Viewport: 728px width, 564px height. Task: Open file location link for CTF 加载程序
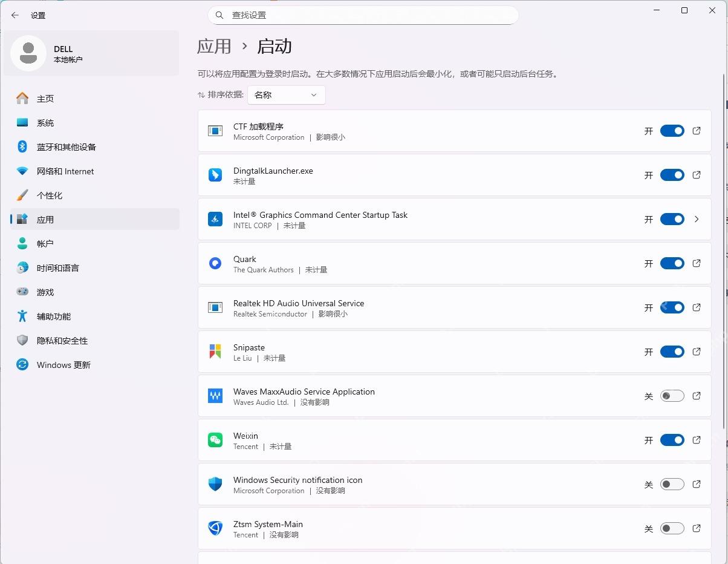697,131
